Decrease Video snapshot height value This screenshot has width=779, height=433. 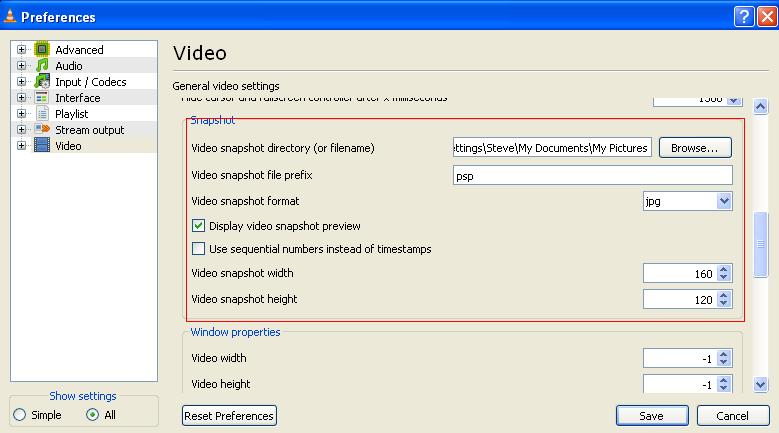(724, 303)
